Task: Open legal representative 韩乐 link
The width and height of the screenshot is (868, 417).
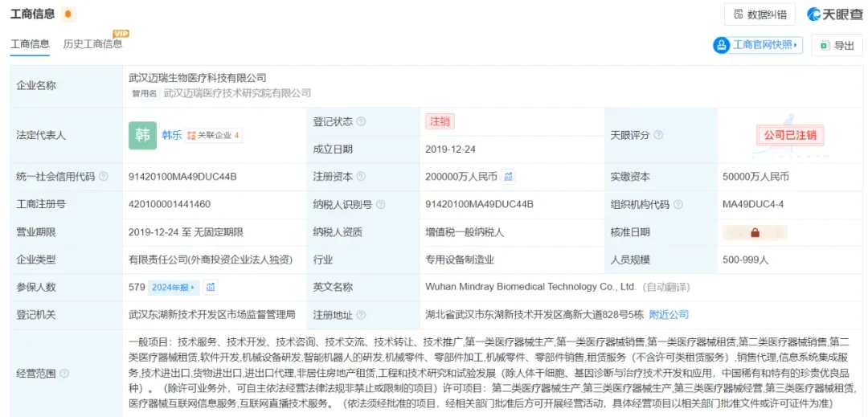Action: [x=172, y=136]
